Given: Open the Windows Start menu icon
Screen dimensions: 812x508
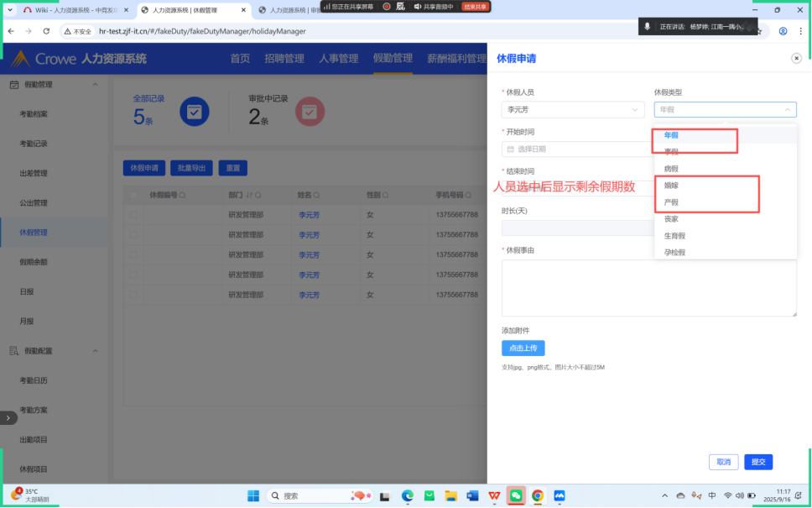Looking at the screenshot, I should click(x=253, y=496).
